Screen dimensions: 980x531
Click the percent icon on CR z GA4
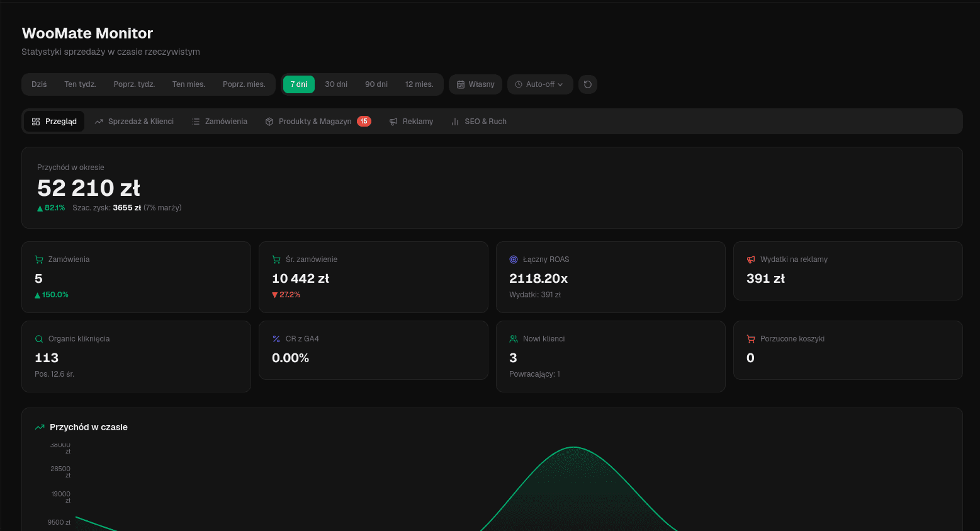276,339
